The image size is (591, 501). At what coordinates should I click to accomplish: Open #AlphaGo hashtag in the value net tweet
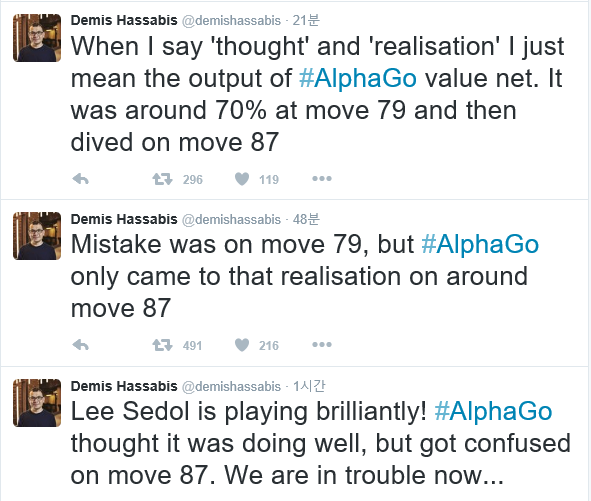coord(358,78)
